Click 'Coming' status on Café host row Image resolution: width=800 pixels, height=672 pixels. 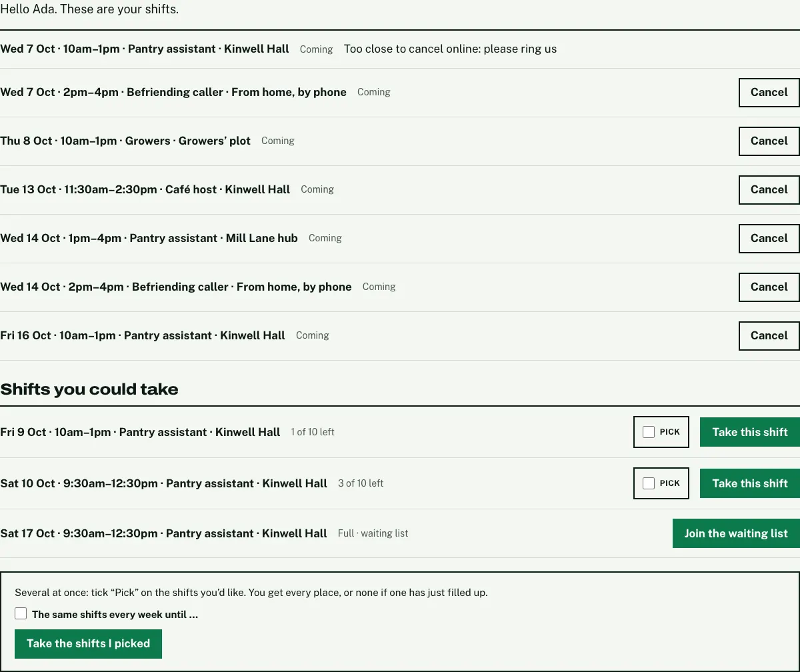[x=317, y=189]
